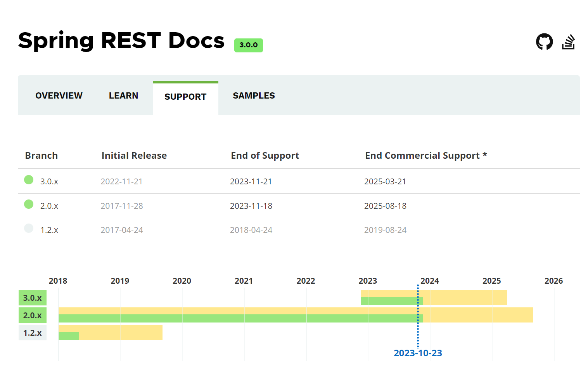
Task: Click the 2026 year label on timeline
Action: [x=553, y=281]
